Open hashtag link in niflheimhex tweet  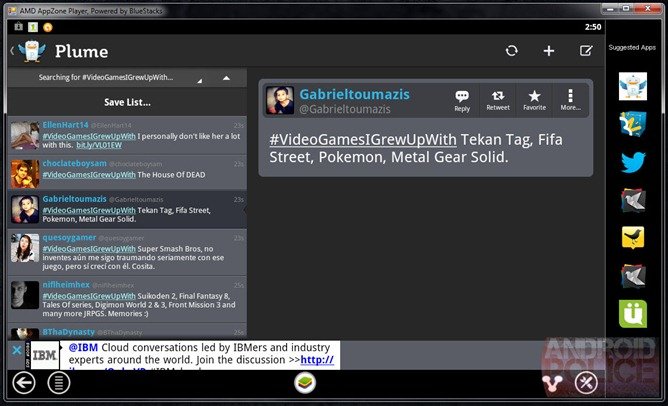(89, 296)
